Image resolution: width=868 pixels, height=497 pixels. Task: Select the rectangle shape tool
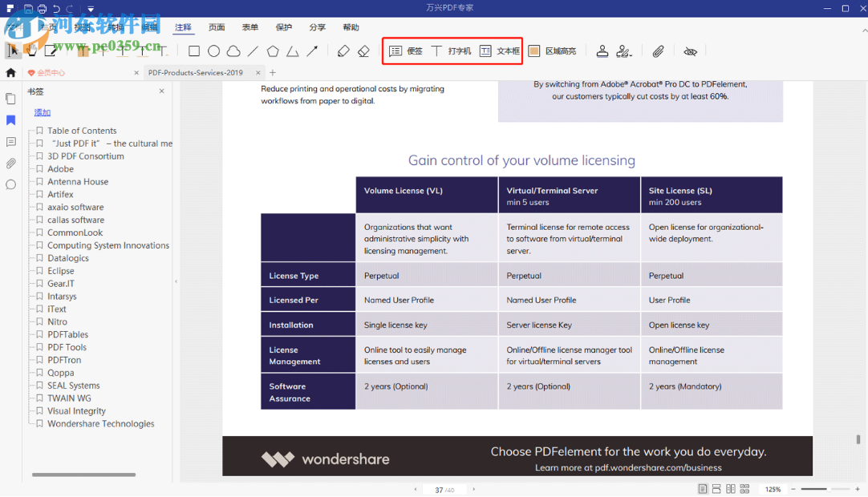point(194,51)
